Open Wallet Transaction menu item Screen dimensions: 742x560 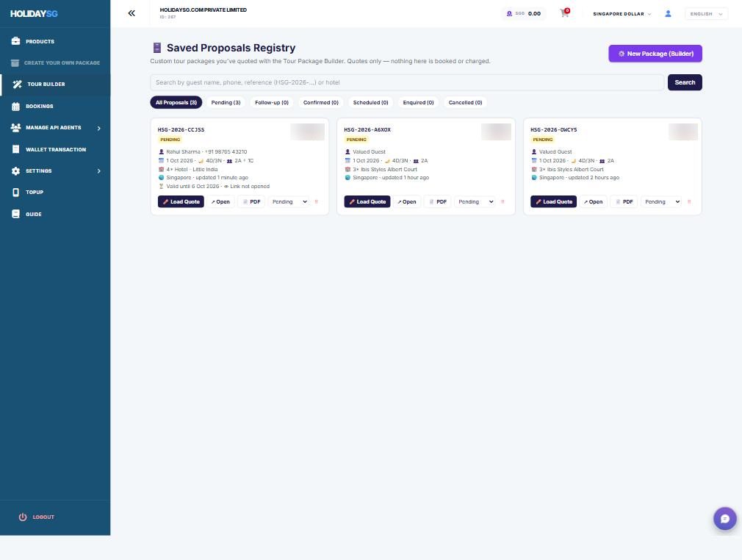click(55, 149)
